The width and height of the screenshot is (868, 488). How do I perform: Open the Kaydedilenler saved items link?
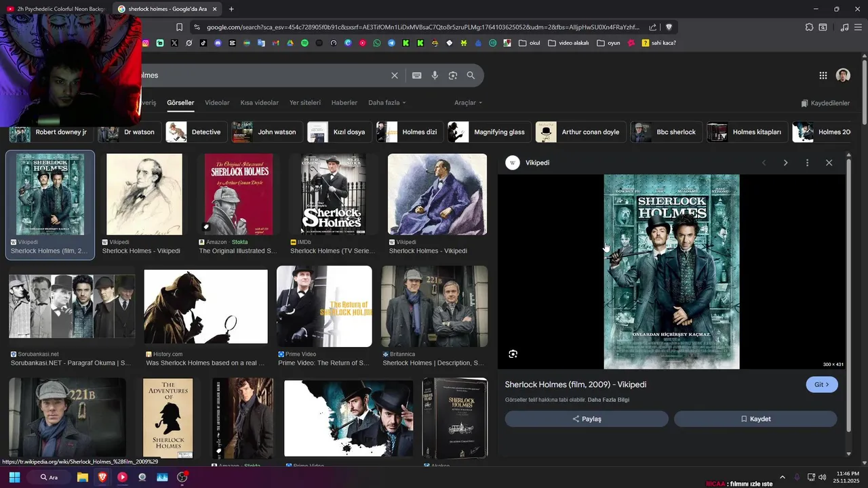pyautogui.click(x=825, y=103)
